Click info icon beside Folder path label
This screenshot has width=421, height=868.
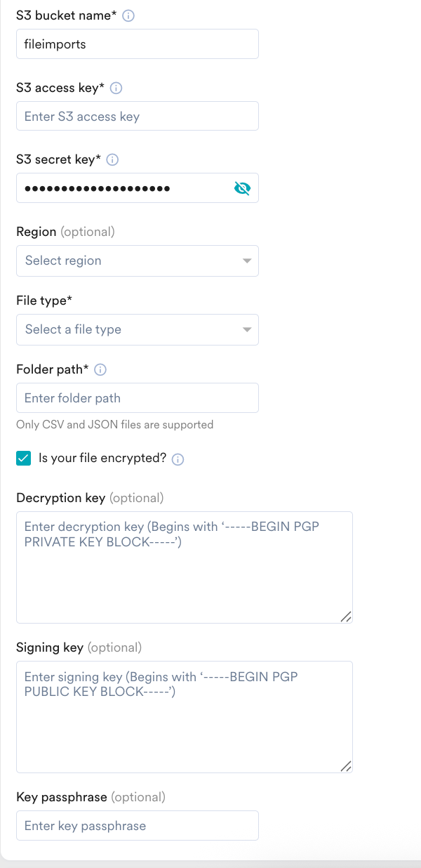pyautogui.click(x=100, y=369)
